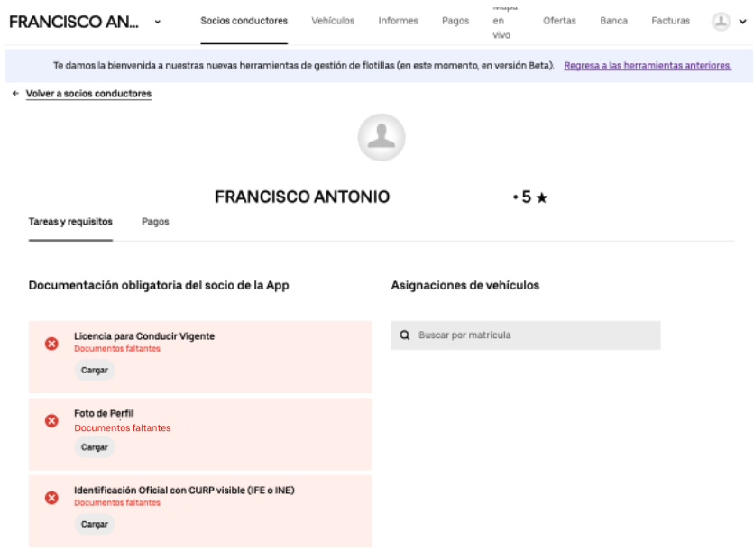Open the account menu chevron at top right
The height and width of the screenshot is (560, 754).
click(x=742, y=22)
